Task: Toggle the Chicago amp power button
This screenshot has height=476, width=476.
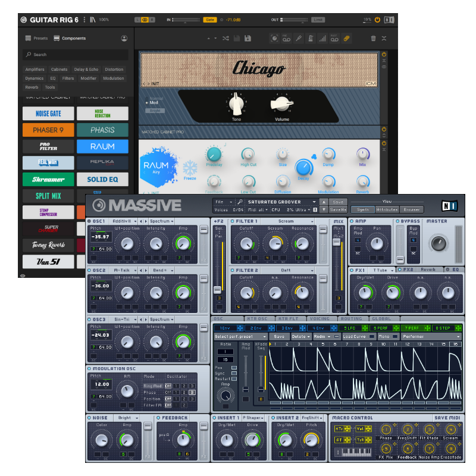Action: click(384, 54)
